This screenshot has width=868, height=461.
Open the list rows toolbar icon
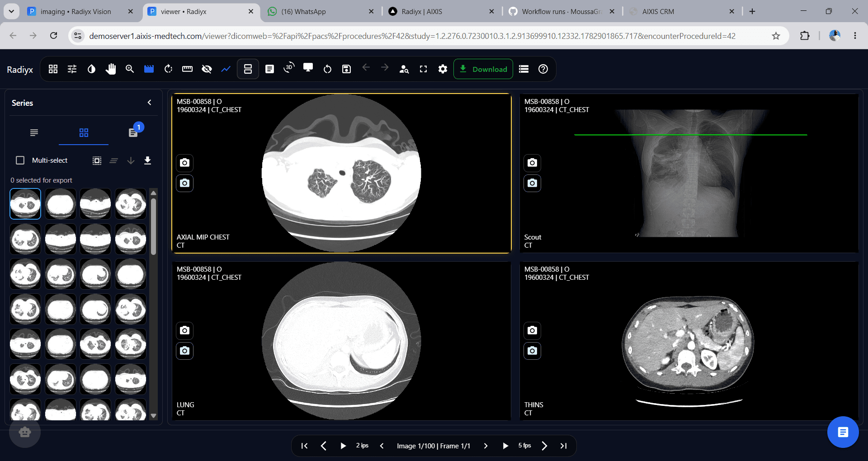click(524, 69)
